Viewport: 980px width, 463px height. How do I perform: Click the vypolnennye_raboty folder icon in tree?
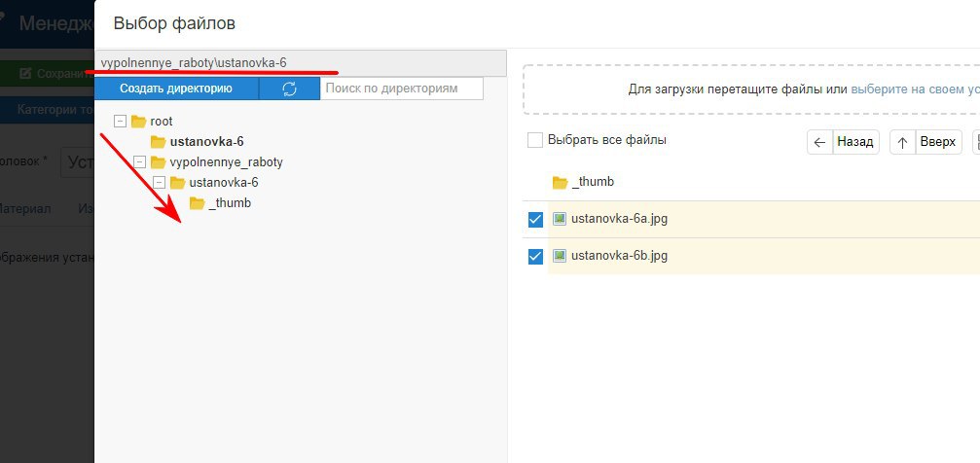[x=158, y=162]
